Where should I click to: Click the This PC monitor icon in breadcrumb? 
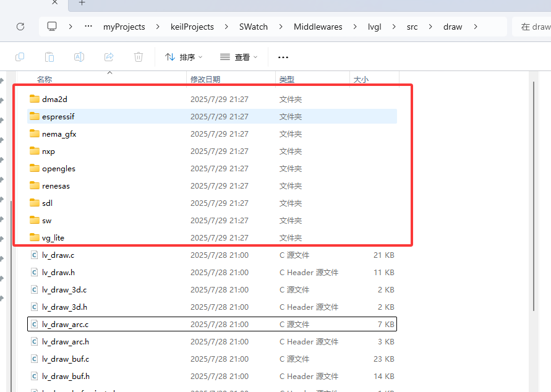pyautogui.click(x=52, y=27)
